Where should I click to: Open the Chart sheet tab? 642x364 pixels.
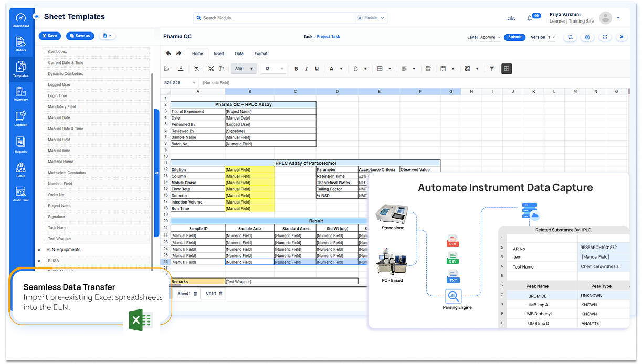click(x=211, y=294)
